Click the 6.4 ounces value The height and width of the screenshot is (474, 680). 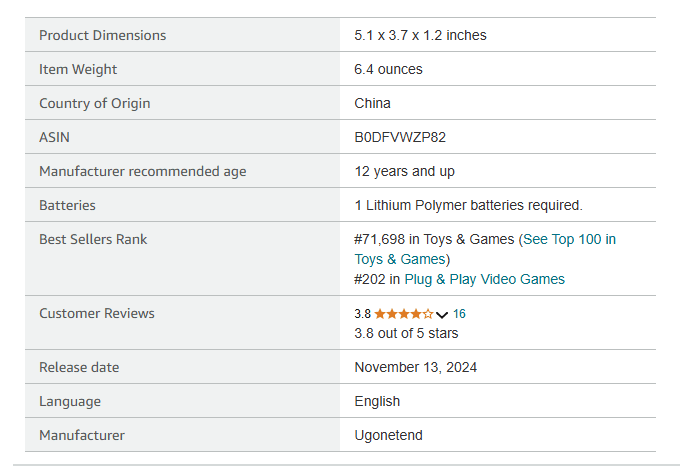coord(388,69)
